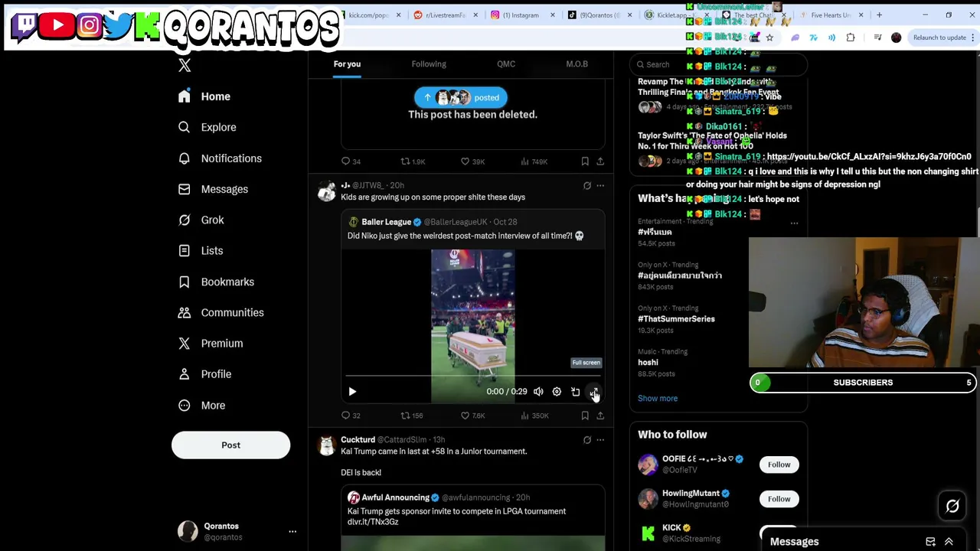Open Explore from the sidebar
The image size is (980, 551).
click(207, 127)
